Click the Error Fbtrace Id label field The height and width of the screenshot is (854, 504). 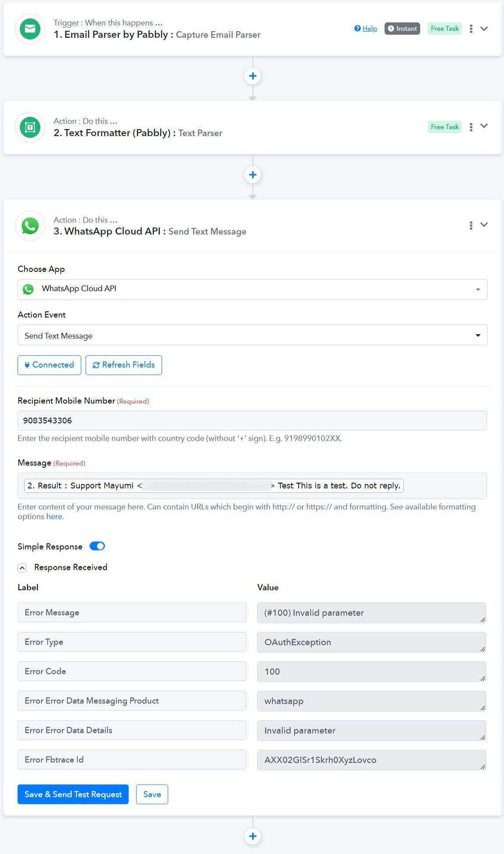(x=132, y=760)
